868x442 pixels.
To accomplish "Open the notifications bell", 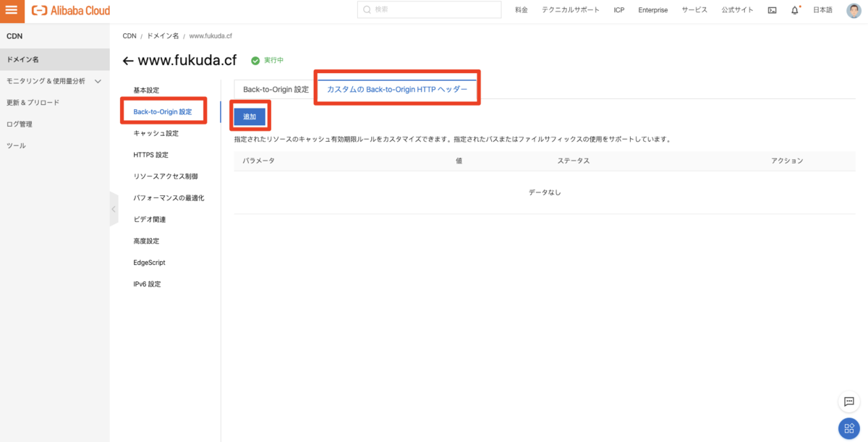I will pyautogui.click(x=795, y=10).
